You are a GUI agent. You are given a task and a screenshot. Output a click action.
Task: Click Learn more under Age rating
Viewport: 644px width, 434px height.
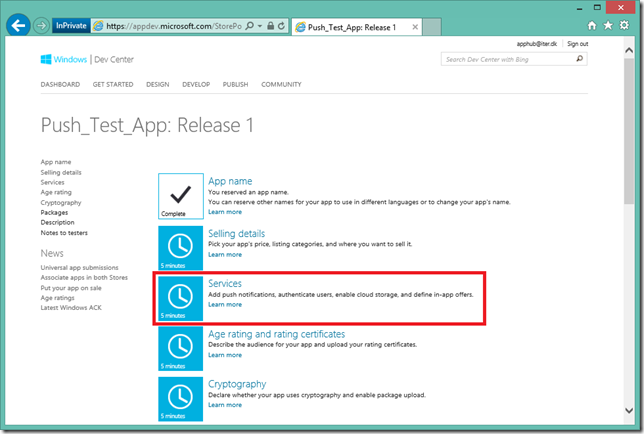tap(225, 355)
